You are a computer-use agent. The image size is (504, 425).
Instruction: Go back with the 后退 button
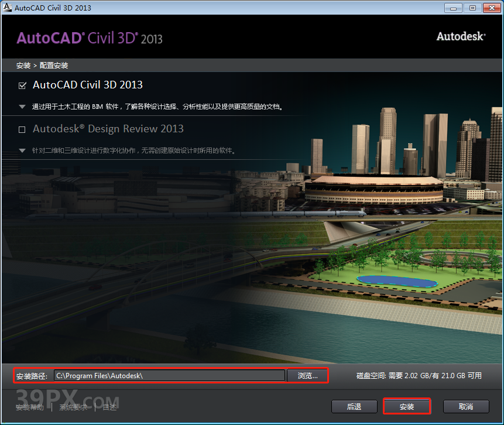pyautogui.click(x=354, y=406)
